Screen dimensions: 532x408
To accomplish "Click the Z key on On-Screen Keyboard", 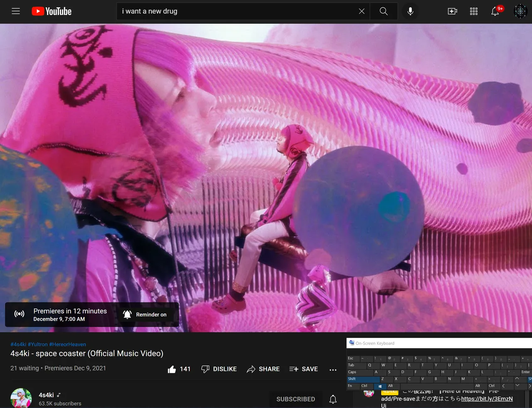I will pos(387,379).
